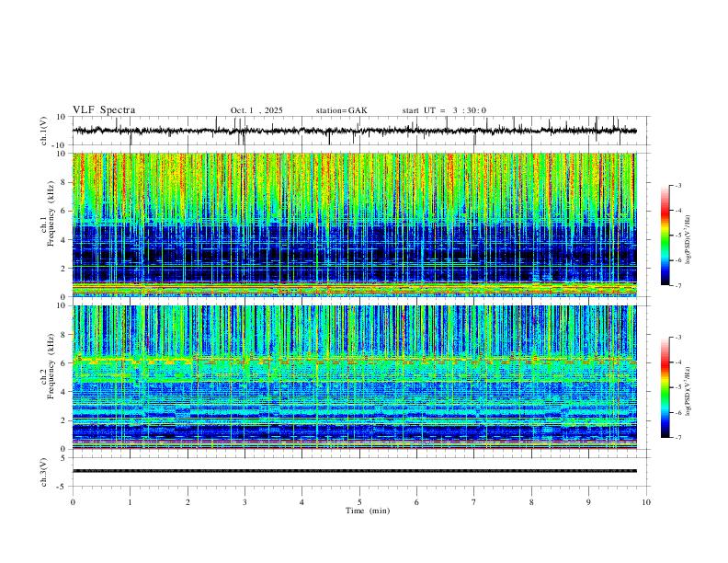The image size is (728, 563).
Task: Click the ch.3 voltage trace line
Action: coord(354,471)
